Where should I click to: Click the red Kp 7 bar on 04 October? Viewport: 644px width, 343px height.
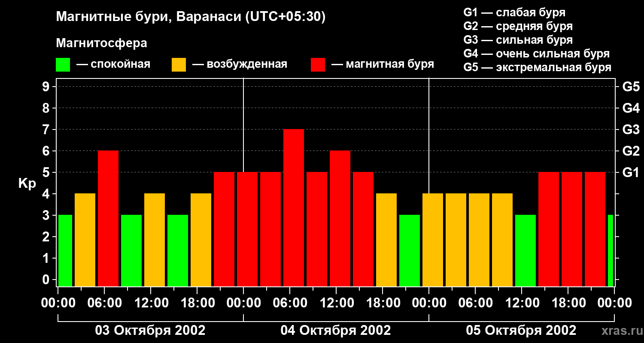[x=294, y=208]
